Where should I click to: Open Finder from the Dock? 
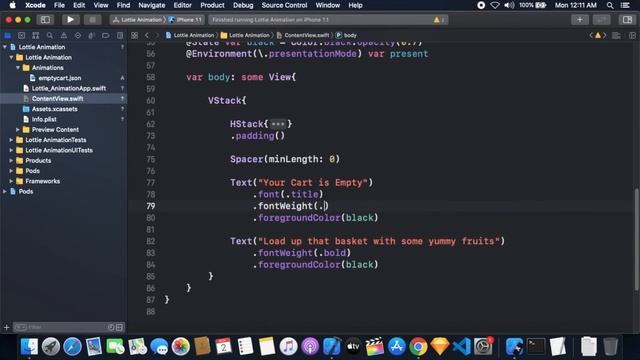point(29,347)
